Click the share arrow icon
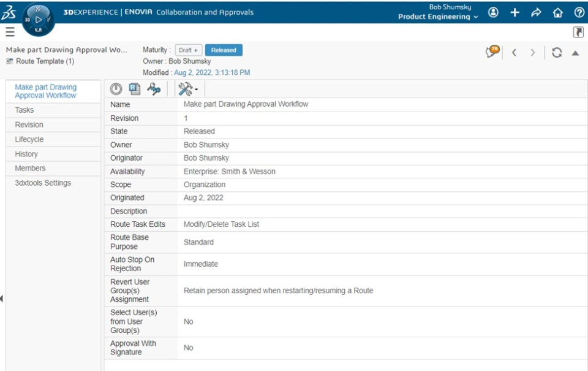This screenshot has height=371, width=588. 537,12
